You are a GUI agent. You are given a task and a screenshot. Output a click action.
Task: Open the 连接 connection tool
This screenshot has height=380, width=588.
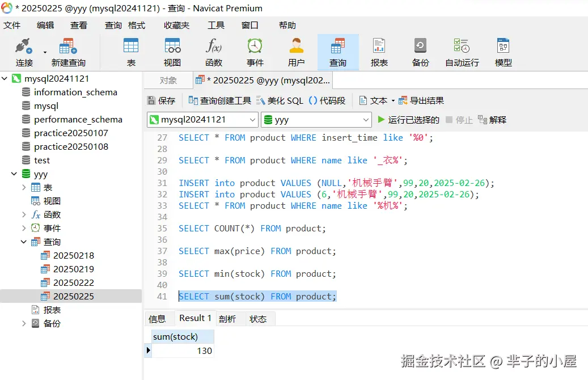click(24, 52)
